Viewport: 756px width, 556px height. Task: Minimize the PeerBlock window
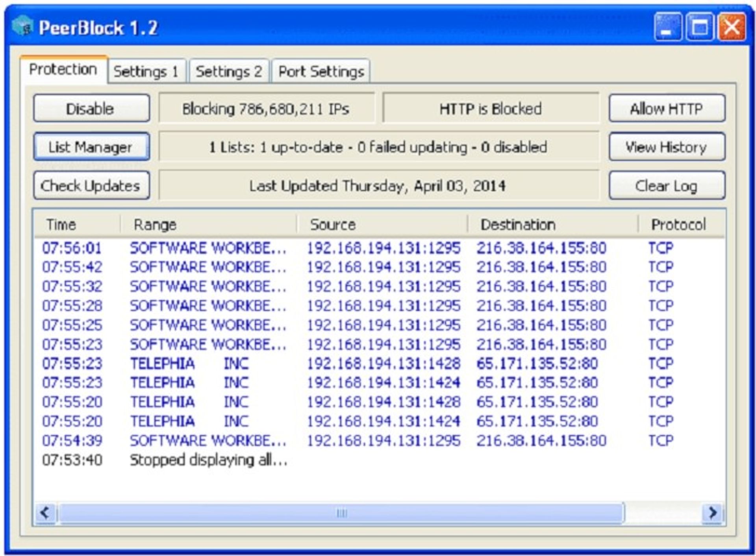[x=668, y=27]
